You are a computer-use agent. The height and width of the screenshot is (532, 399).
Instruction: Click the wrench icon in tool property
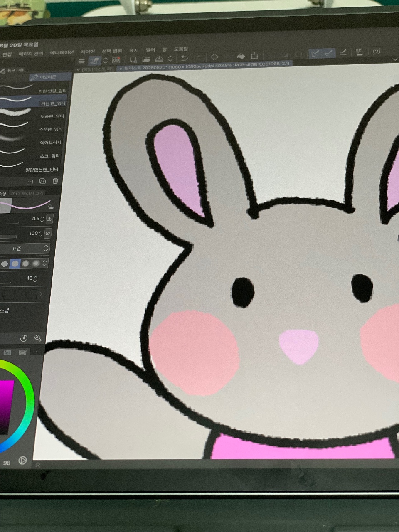[38, 338]
